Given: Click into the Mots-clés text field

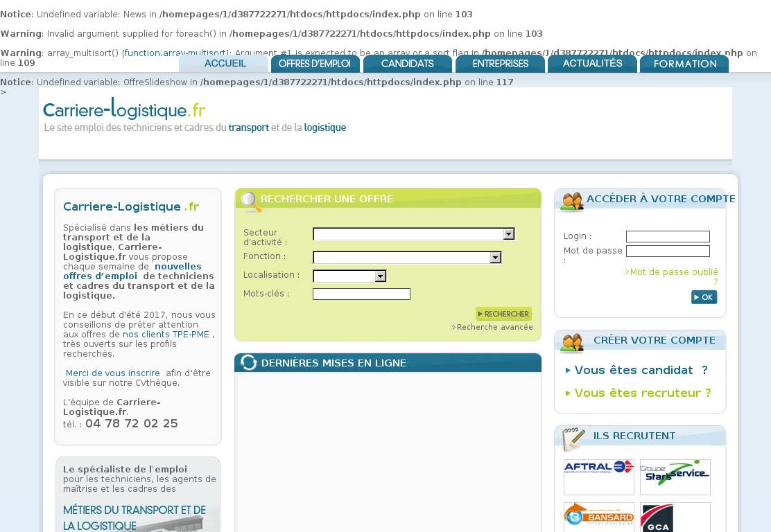Looking at the screenshot, I should (x=361, y=294).
